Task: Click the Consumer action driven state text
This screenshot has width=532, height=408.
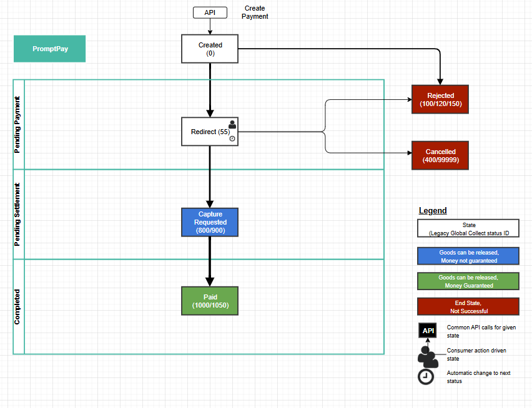Action: tap(476, 354)
